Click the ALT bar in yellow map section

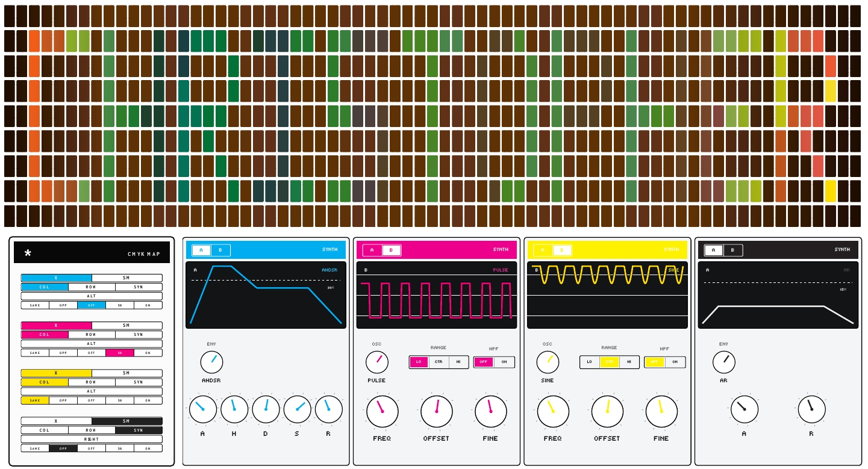pyautogui.click(x=92, y=391)
